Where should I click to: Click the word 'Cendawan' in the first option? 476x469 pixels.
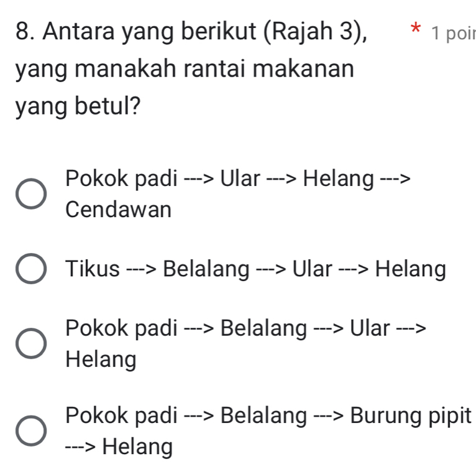tap(118, 210)
